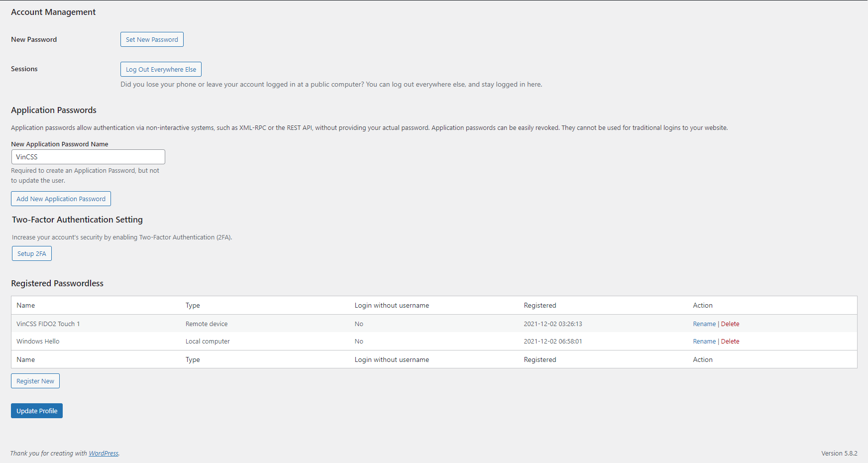Click the Action column header

click(702, 305)
